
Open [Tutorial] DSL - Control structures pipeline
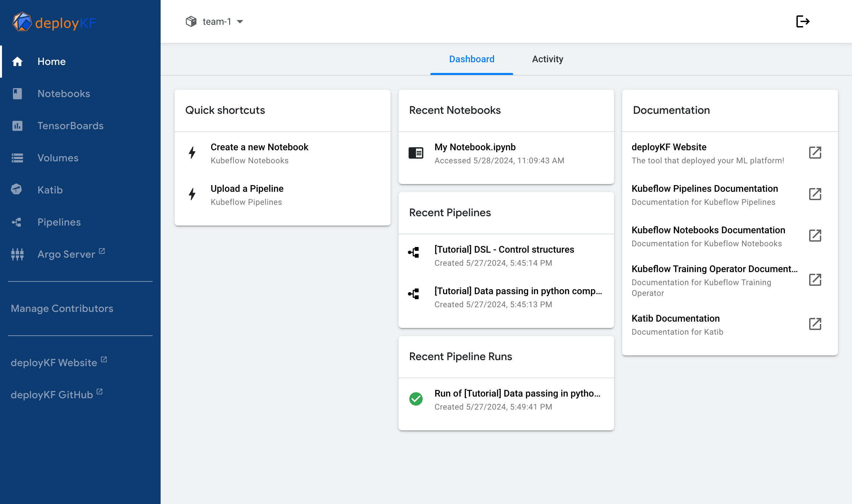point(506,256)
